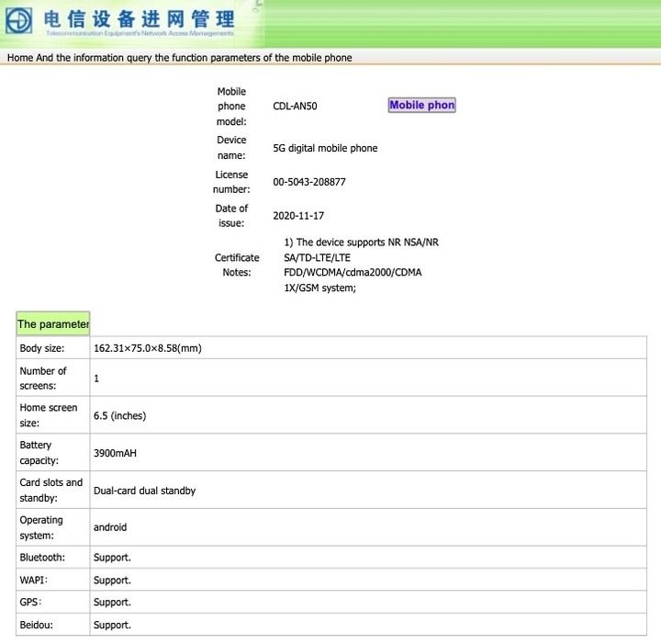
Task: Select the Beidou support value
Action: 112,625
